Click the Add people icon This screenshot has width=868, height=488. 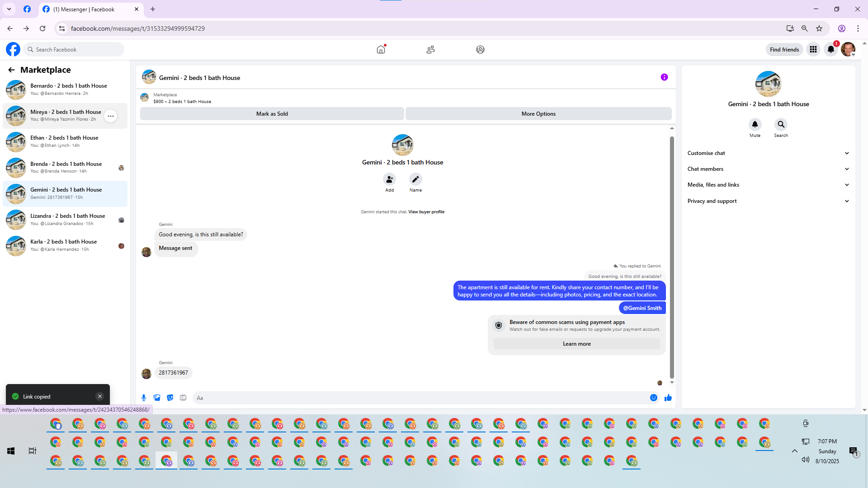point(389,179)
